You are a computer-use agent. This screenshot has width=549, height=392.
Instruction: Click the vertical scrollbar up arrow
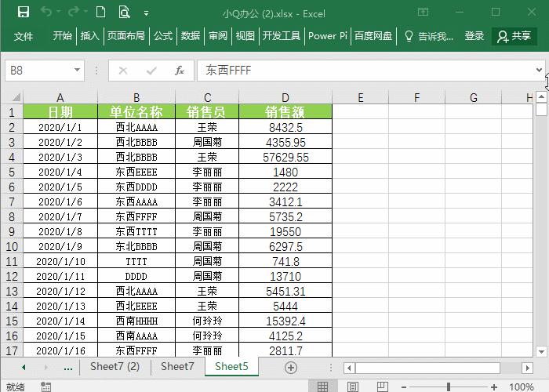(541, 96)
